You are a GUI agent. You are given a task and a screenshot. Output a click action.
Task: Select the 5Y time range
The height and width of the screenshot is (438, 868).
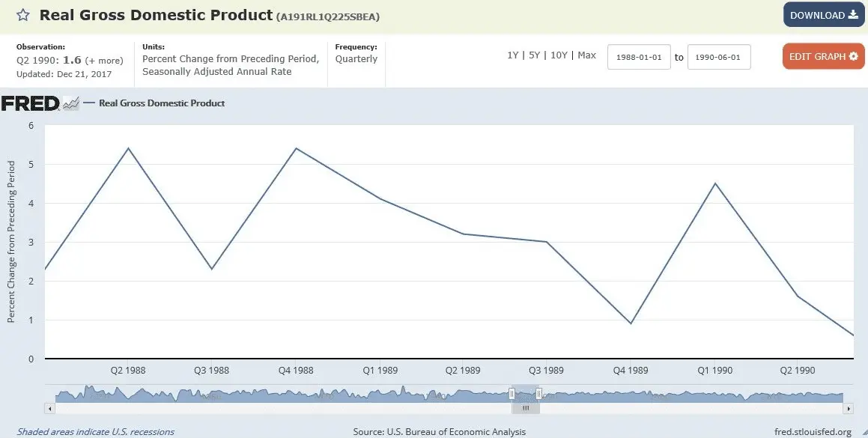[535, 55]
